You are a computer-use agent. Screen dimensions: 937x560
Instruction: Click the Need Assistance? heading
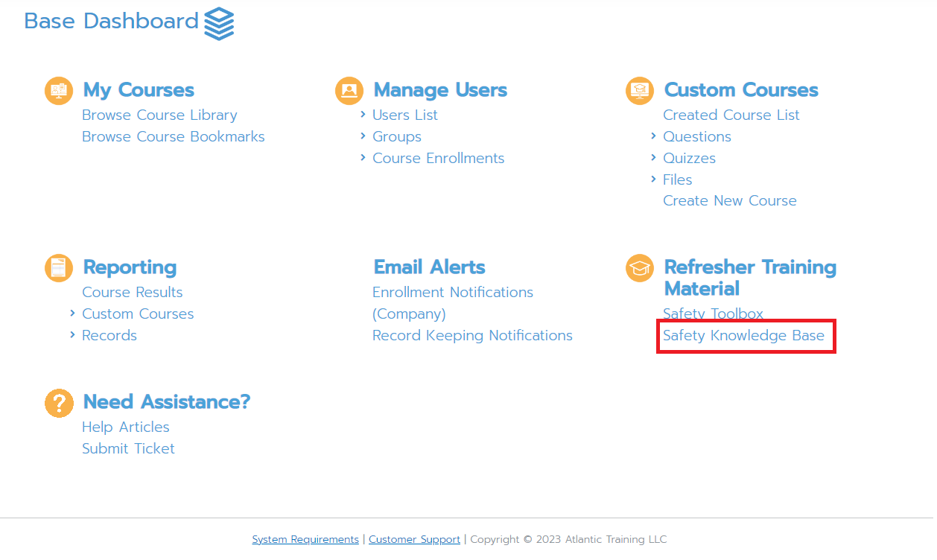167,402
